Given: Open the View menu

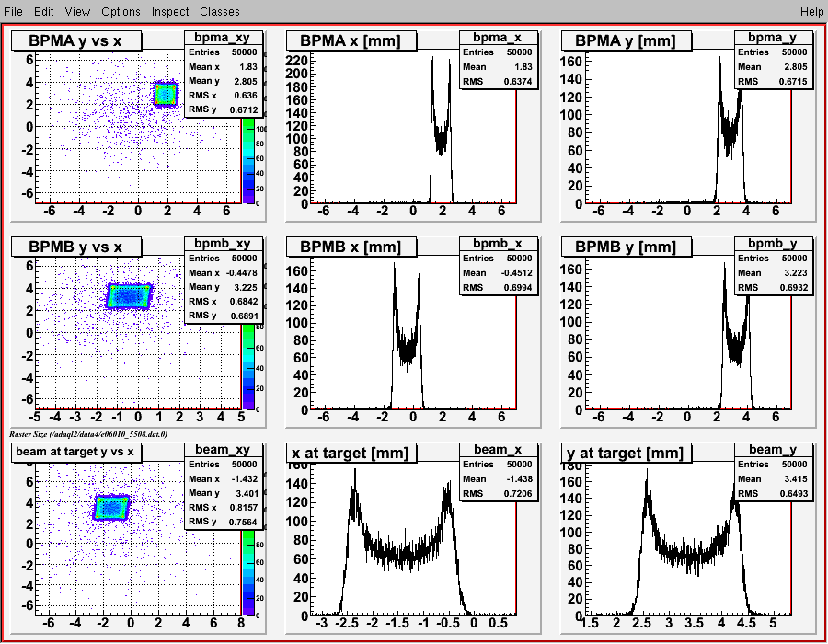Looking at the screenshot, I should tap(77, 12).
